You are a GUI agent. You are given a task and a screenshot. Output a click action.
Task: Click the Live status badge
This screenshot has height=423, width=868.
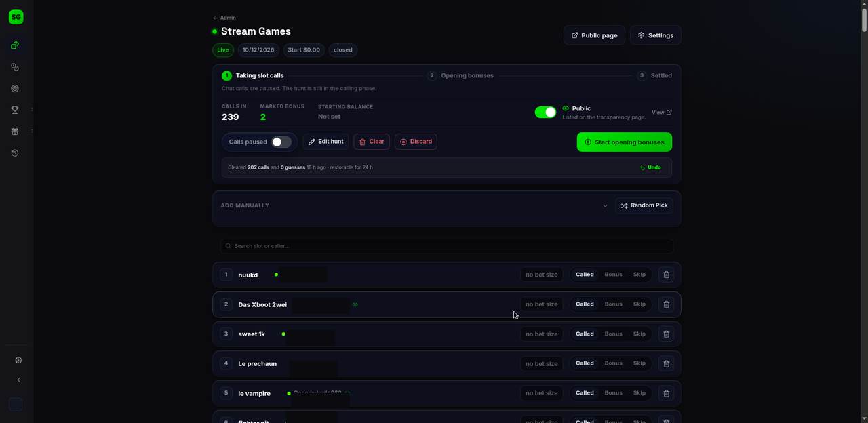point(223,50)
